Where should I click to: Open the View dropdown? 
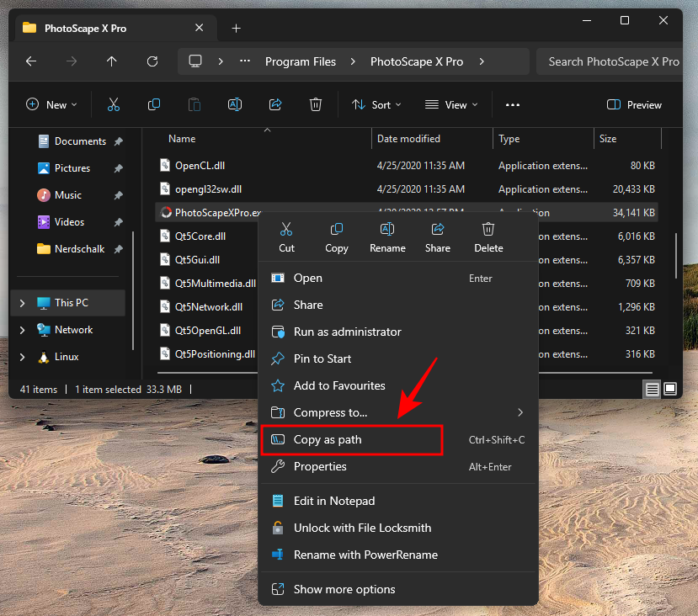451,105
